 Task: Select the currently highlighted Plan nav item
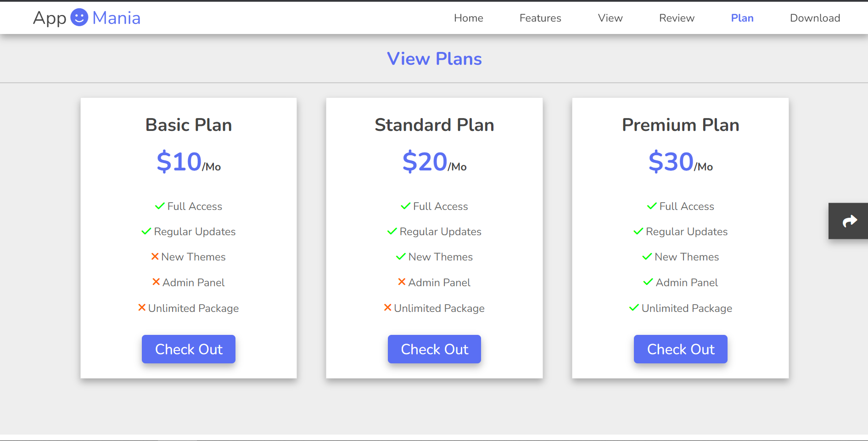(742, 18)
